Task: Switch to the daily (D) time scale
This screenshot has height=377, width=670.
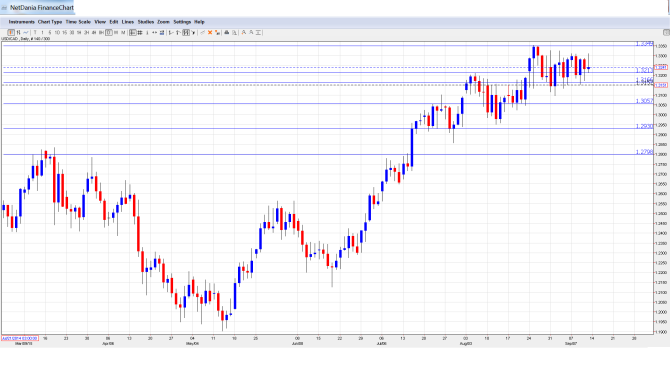Action: tap(109, 32)
